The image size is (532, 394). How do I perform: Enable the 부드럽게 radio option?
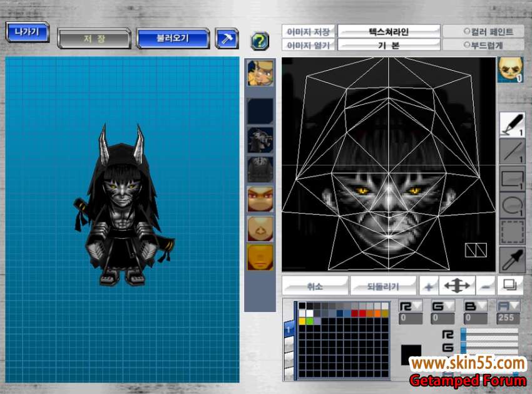(467, 44)
